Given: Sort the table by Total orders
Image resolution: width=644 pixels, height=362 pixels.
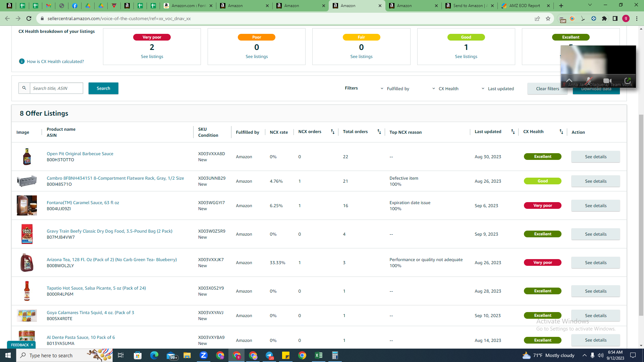Looking at the screenshot, I should [379, 132].
